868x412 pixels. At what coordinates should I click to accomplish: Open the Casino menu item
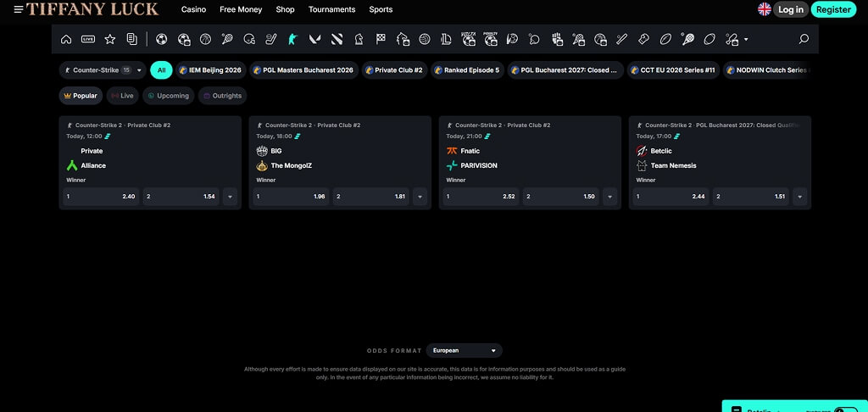point(194,9)
